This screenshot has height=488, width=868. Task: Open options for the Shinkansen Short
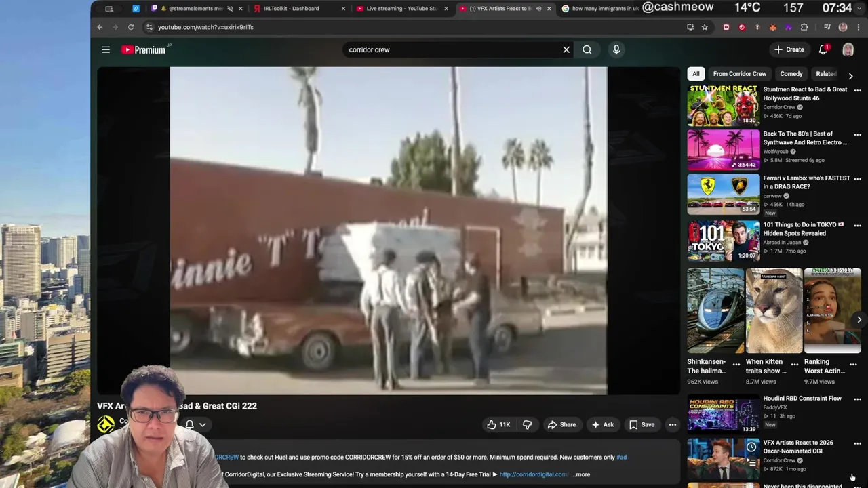[736, 364]
